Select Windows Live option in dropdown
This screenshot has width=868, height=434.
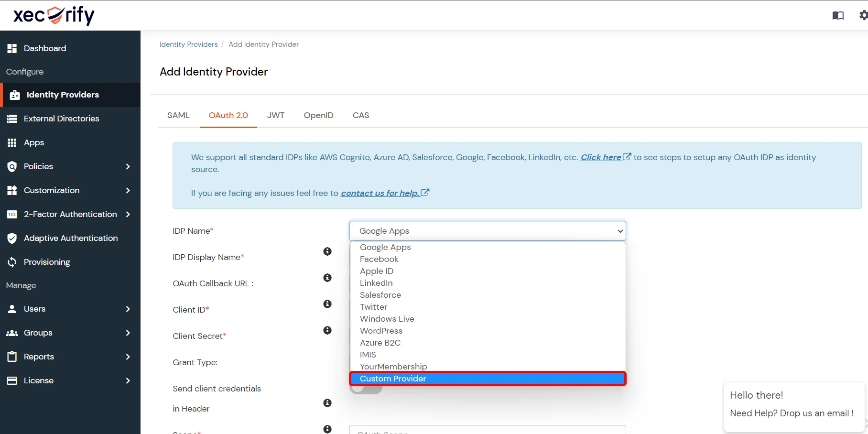point(488,319)
